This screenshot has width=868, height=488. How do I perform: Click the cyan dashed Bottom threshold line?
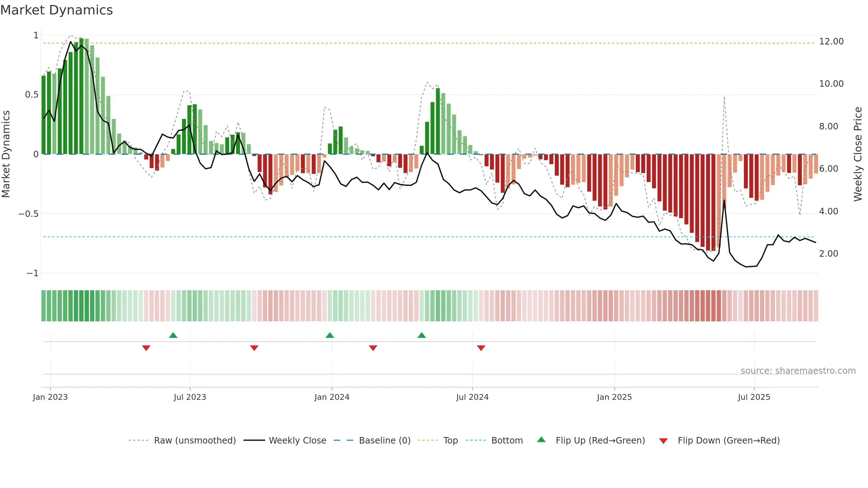[x=429, y=237]
